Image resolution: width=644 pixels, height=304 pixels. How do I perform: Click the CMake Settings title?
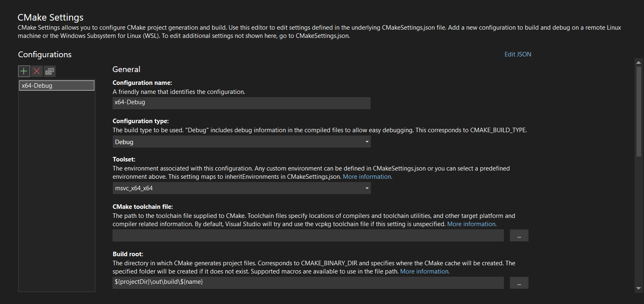tap(50, 17)
